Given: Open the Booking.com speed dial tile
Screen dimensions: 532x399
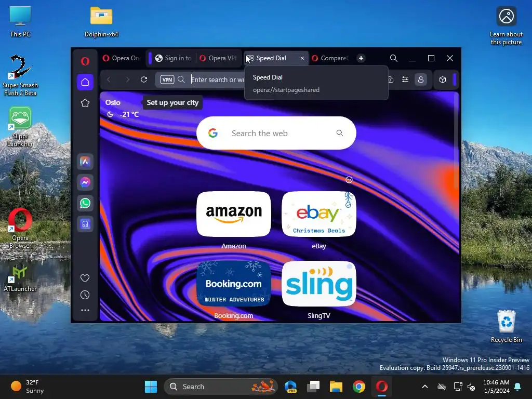Looking at the screenshot, I should click(x=234, y=284).
